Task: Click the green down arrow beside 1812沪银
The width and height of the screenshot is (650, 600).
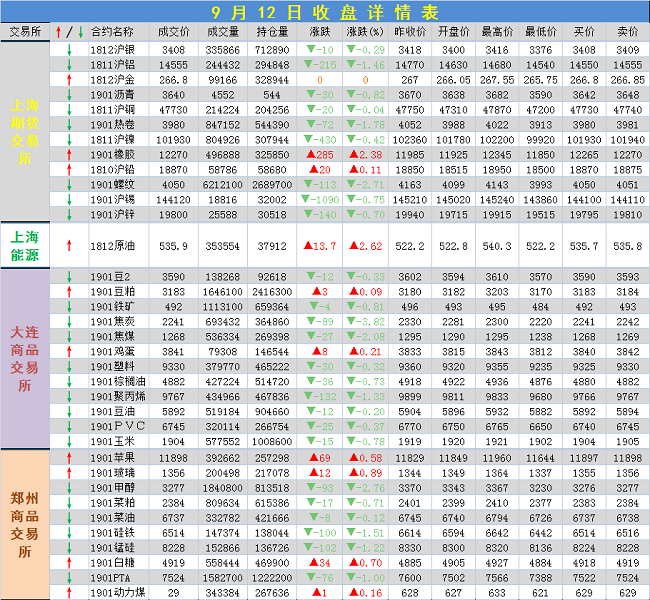Action: 68,49
